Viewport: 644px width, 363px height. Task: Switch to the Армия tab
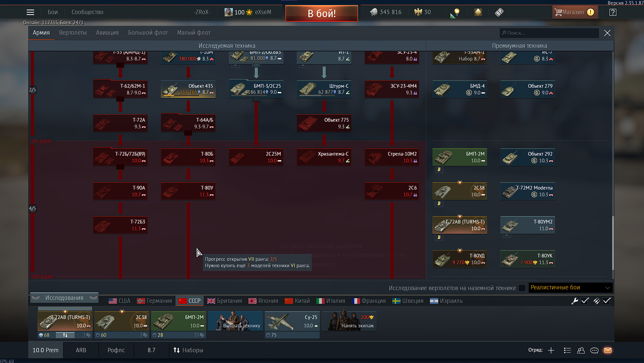(x=41, y=33)
